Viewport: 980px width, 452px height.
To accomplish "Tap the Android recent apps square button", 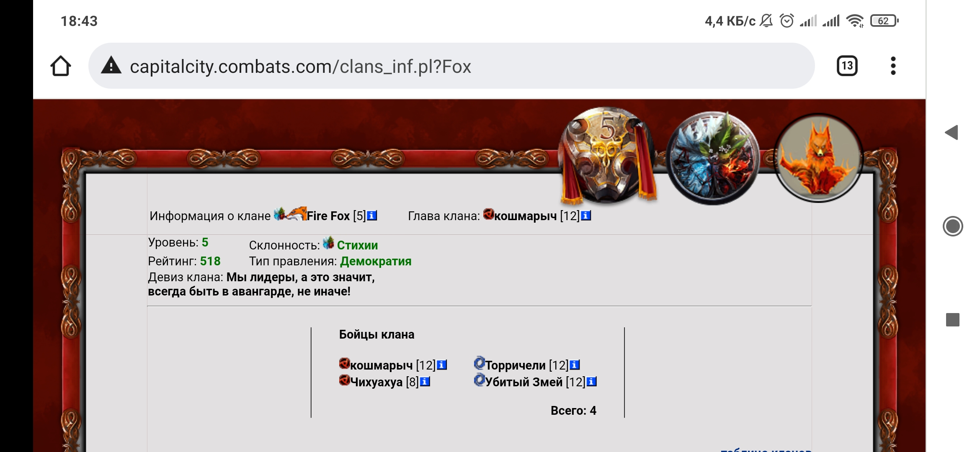I will [x=953, y=320].
